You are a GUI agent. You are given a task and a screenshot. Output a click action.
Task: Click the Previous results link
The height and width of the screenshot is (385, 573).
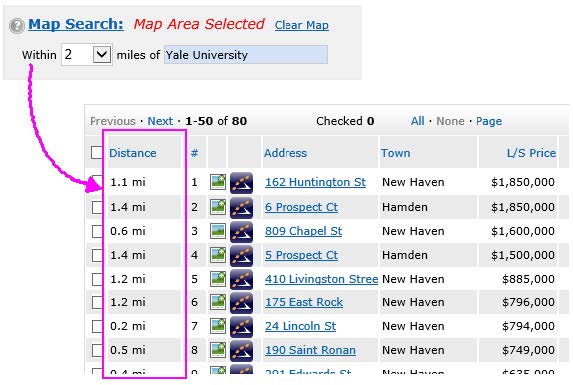[x=113, y=121]
